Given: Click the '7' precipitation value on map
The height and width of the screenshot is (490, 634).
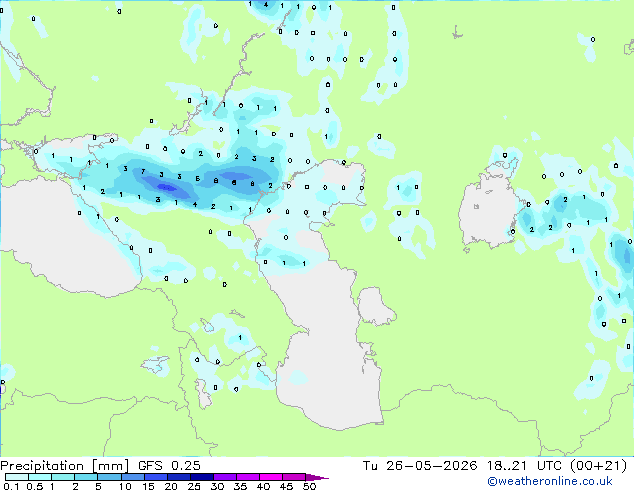Looking at the screenshot, I should coord(143,172).
